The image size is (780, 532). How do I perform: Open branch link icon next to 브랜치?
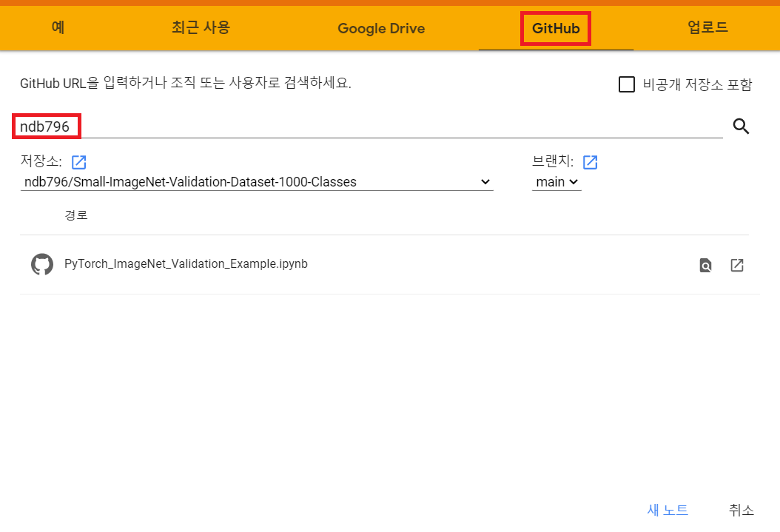coord(590,162)
